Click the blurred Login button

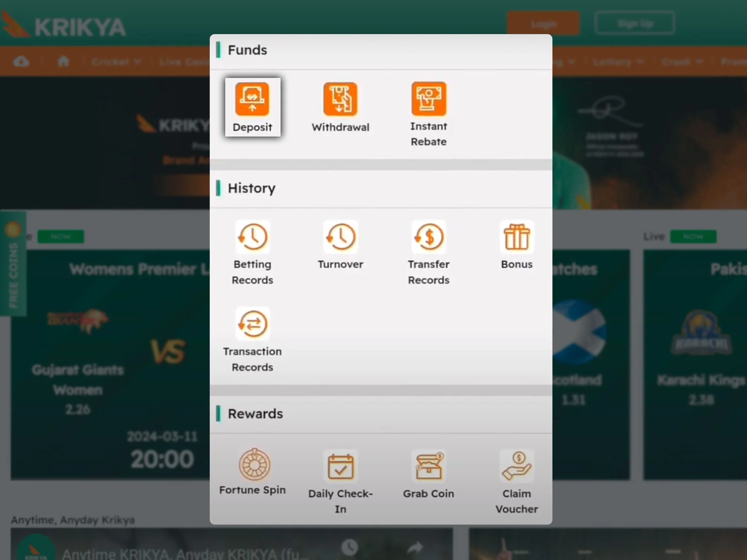pyautogui.click(x=544, y=24)
